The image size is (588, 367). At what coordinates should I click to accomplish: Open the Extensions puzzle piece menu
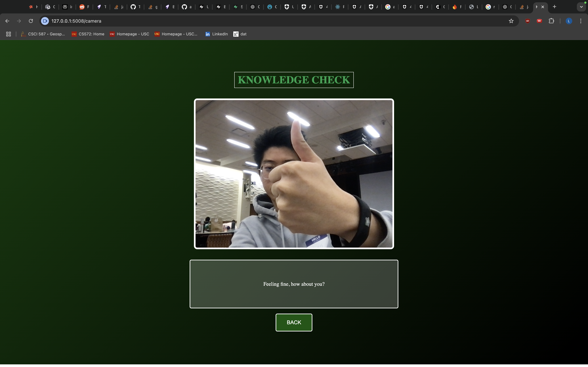[551, 21]
